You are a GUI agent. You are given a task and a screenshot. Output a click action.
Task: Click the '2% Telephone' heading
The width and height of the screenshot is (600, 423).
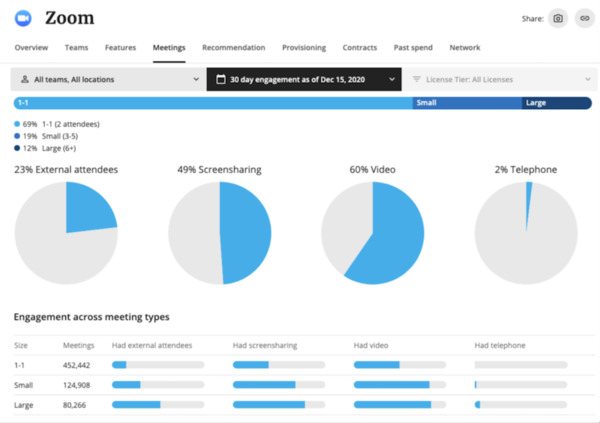tap(526, 170)
